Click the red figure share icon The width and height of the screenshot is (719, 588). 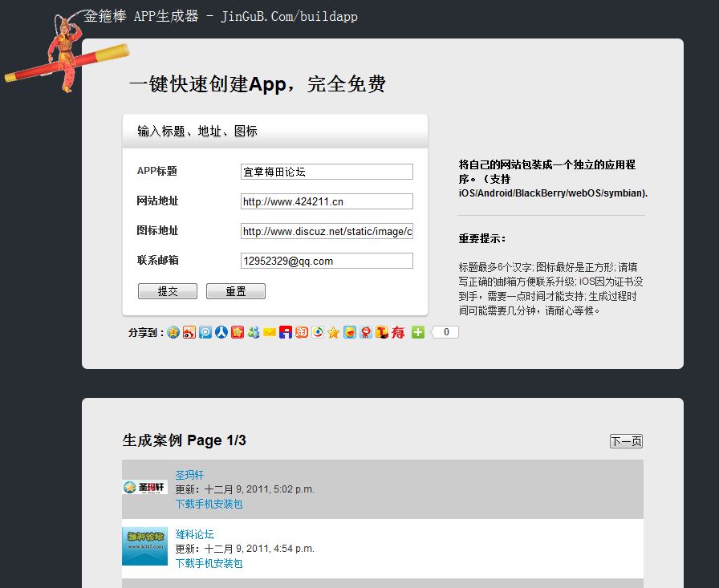pos(366,332)
